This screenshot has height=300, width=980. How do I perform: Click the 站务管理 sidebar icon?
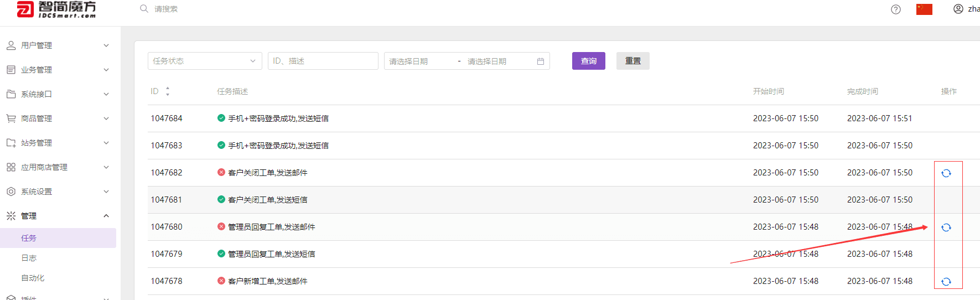(x=11, y=143)
